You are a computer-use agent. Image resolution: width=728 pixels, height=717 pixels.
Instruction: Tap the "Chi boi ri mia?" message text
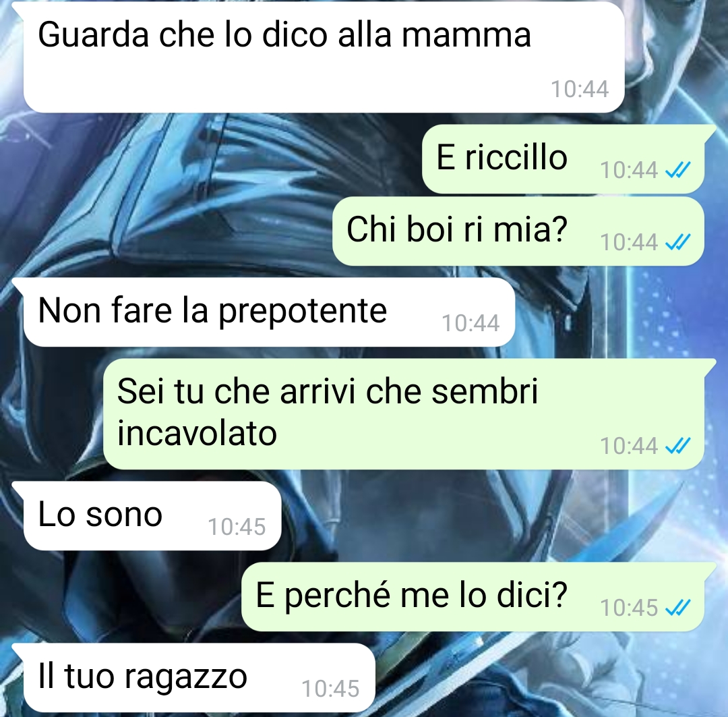click(457, 229)
